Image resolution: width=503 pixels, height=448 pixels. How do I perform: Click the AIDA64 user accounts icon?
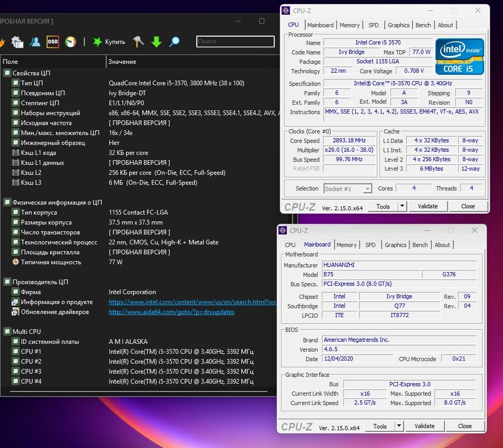click(x=35, y=42)
